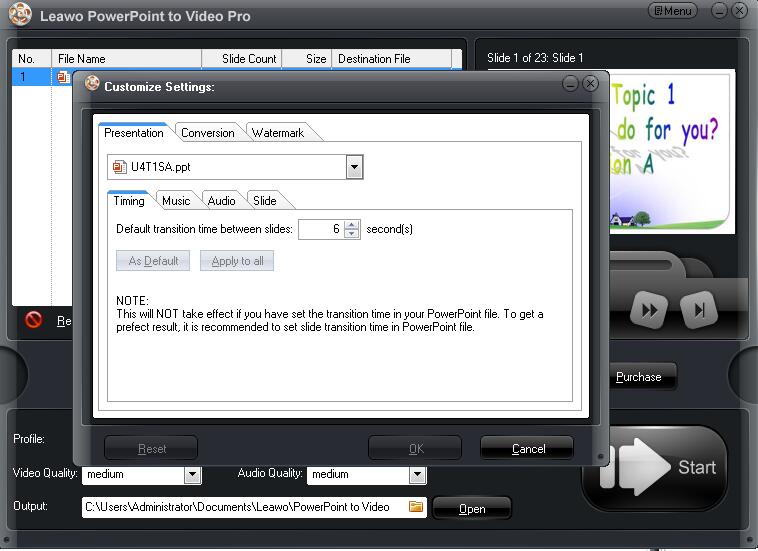Minimize the main Leawo window
This screenshot has width=758, height=551.
719,11
